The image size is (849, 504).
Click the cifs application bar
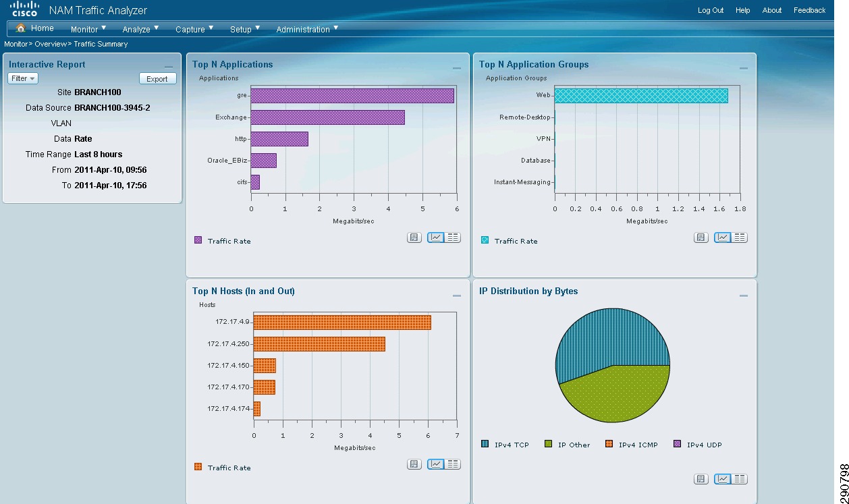pyautogui.click(x=255, y=182)
